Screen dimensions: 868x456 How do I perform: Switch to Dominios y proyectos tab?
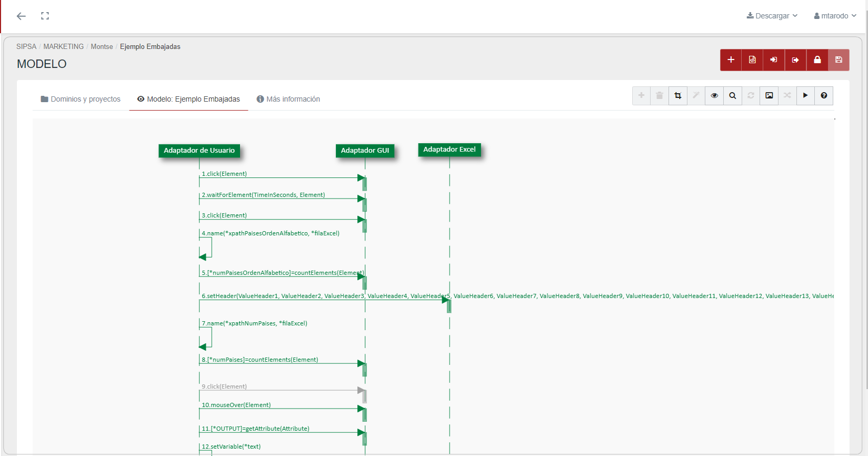coord(81,99)
